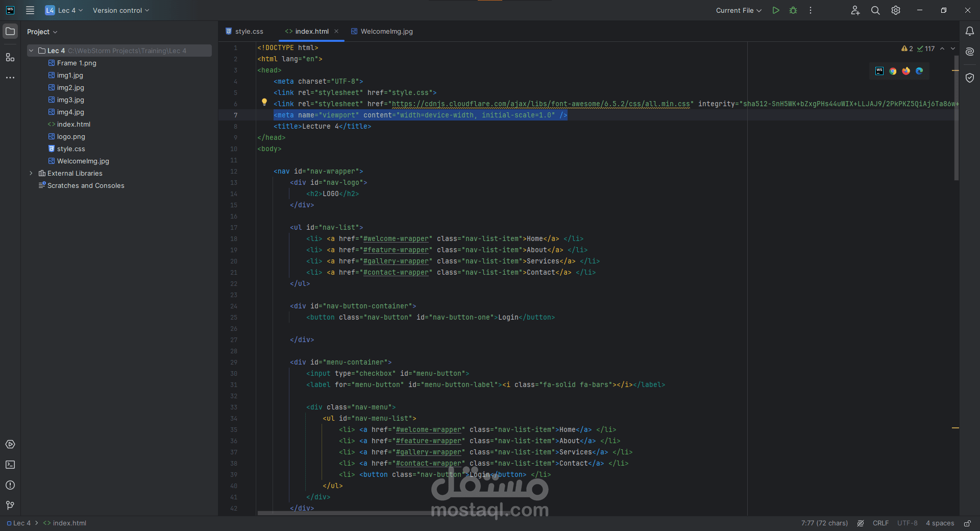Image resolution: width=980 pixels, height=531 pixels.
Task: Go to the previous highlighted error arrow
Action: pos(942,49)
